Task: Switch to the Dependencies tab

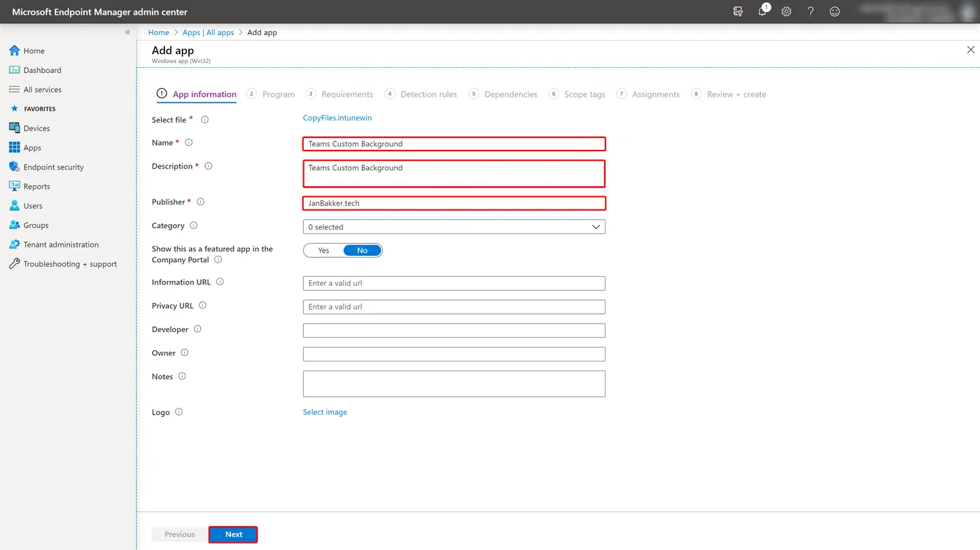Action: coord(503,94)
